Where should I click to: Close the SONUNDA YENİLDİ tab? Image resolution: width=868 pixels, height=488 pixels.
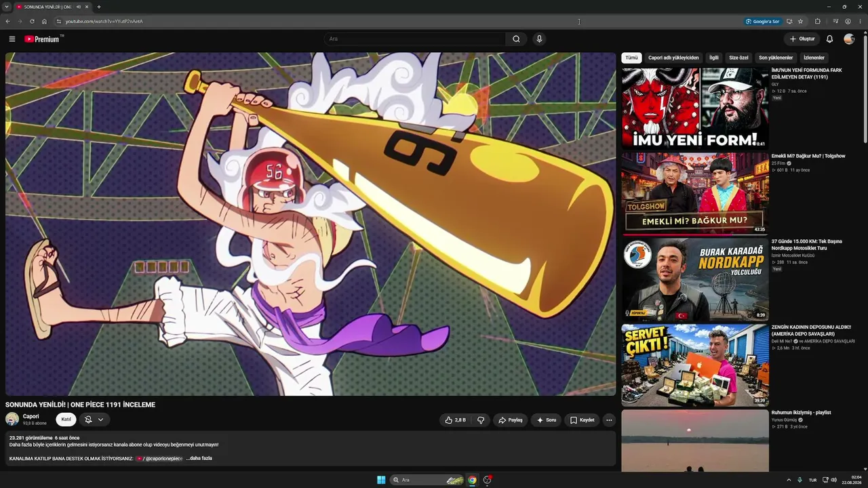[87, 7]
